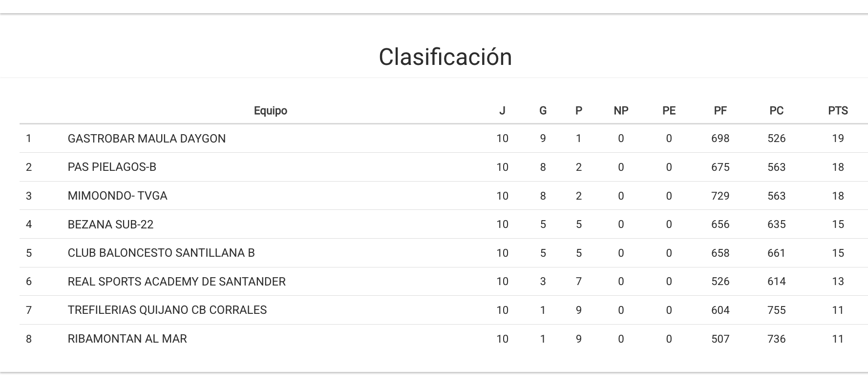Viewport: 868px width, 389px height.
Task: Click the J column header
Action: pos(502,111)
